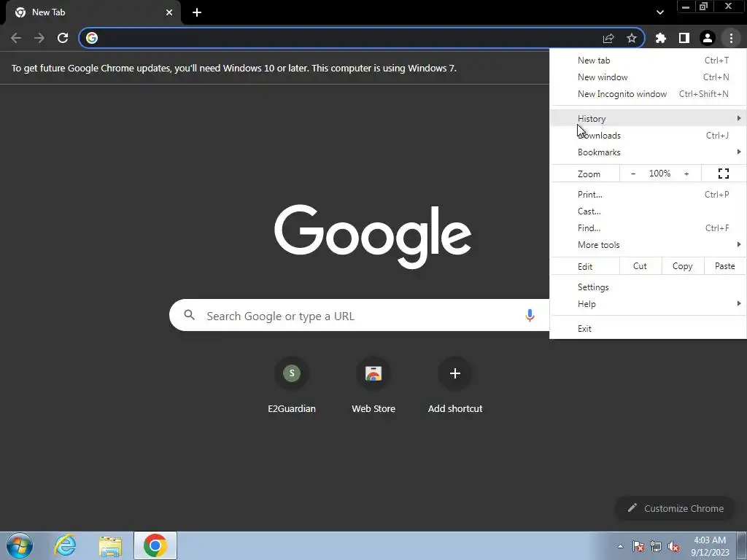Open Settings from the Chrome menu

(x=648, y=287)
